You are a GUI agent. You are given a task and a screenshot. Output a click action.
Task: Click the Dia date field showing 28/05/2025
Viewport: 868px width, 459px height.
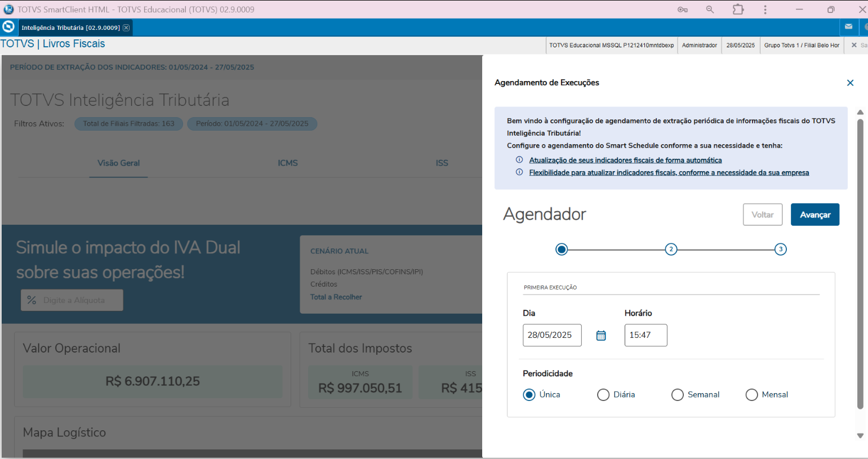tap(552, 335)
